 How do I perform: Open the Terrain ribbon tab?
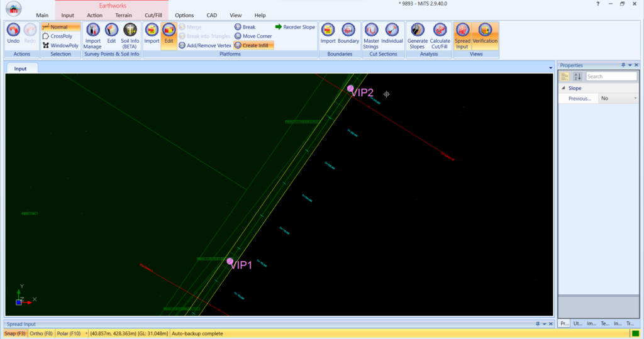coord(124,15)
